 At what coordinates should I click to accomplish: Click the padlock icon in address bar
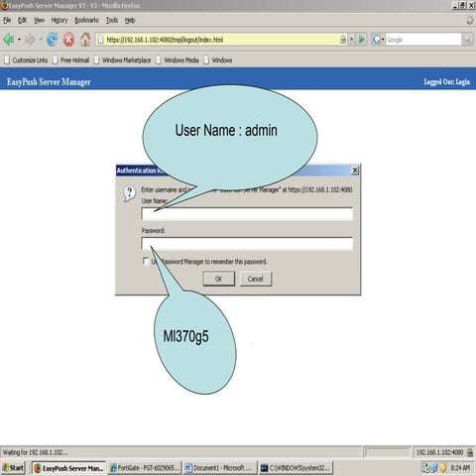[x=343, y=40]
